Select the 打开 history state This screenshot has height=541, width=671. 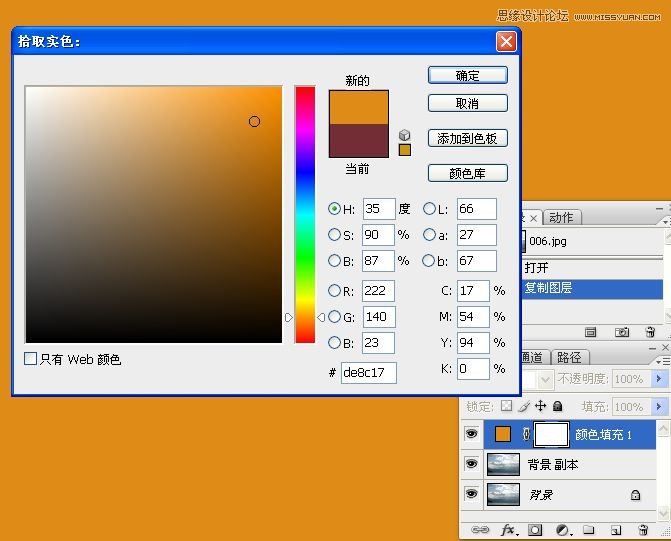(592, 268)
